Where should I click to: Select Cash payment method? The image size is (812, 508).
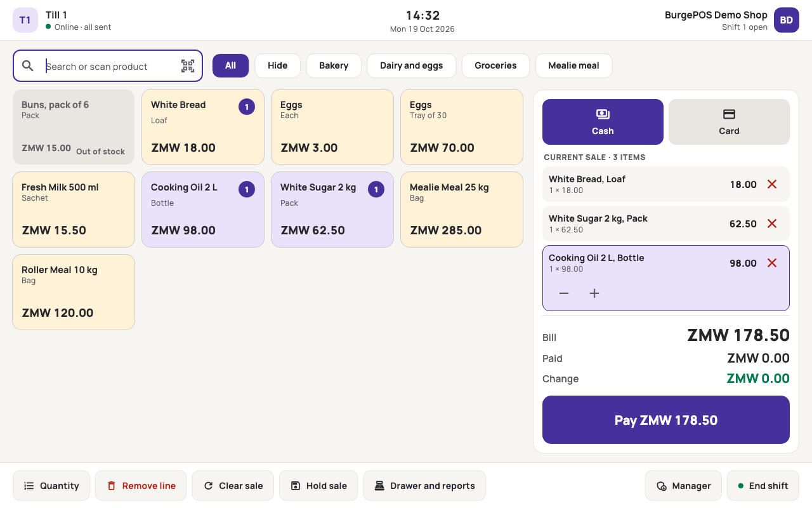click(x=603, y=122)
